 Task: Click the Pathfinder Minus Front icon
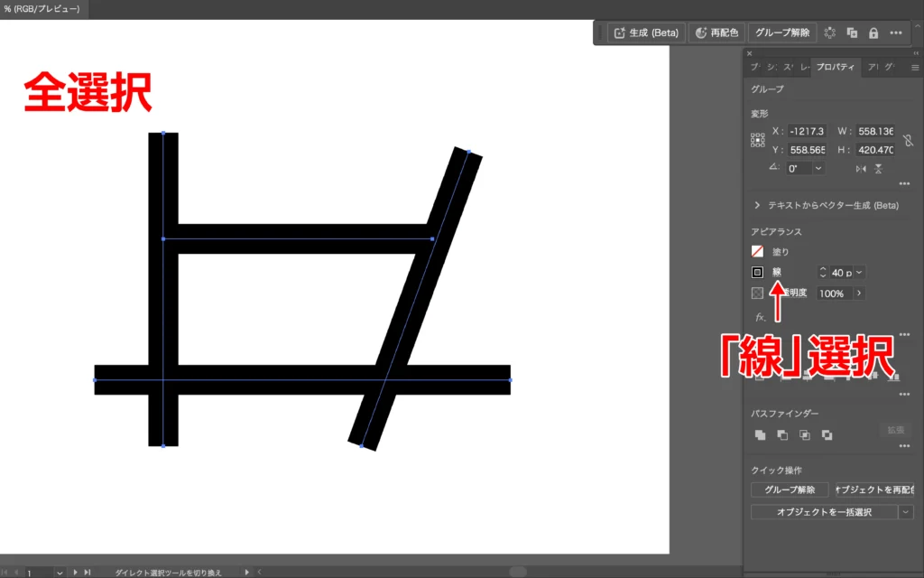coord(782,434)
